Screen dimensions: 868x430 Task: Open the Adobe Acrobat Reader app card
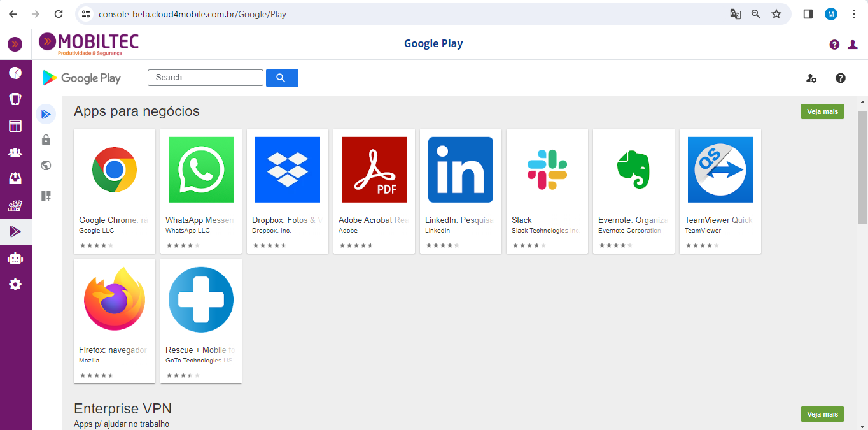point(374,191)
